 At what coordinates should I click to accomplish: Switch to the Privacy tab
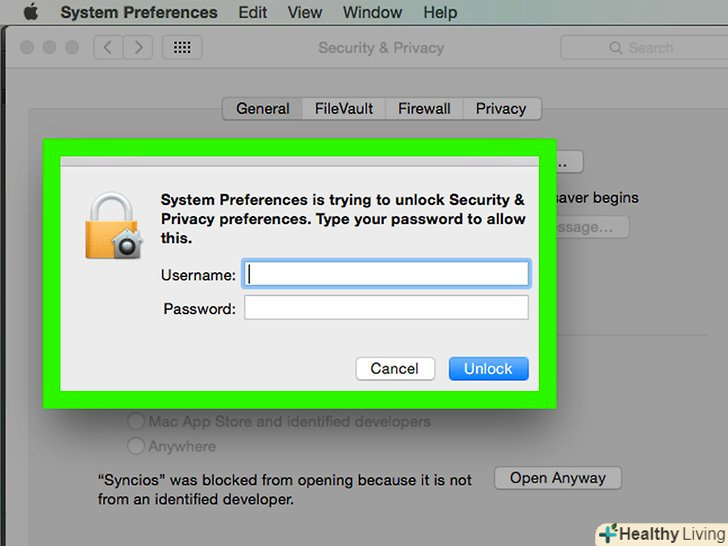(x=501, y=109)
